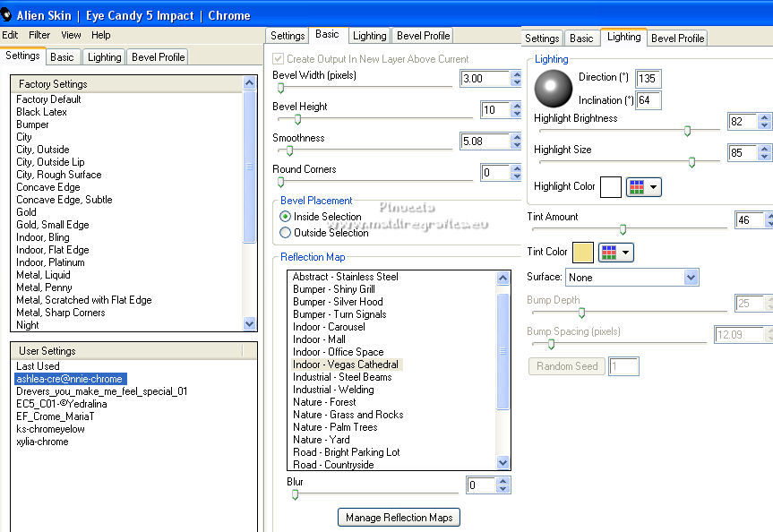
Task: Switch to Settings tab in right panel
Action: (x=542, y=38)
